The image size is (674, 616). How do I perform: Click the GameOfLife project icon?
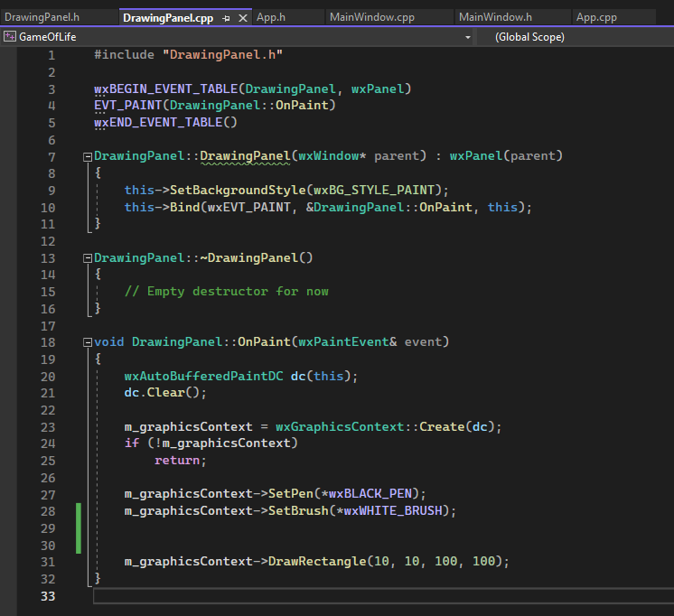tap(9, 37)
